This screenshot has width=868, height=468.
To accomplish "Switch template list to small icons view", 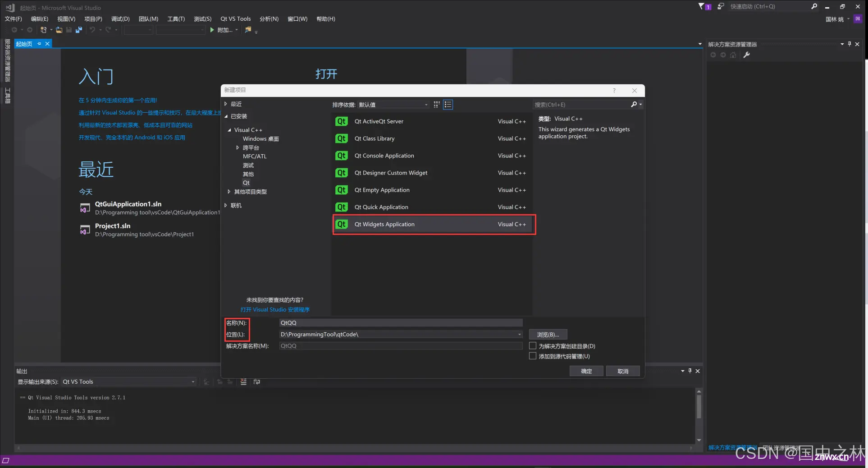I will coord(436,105).
